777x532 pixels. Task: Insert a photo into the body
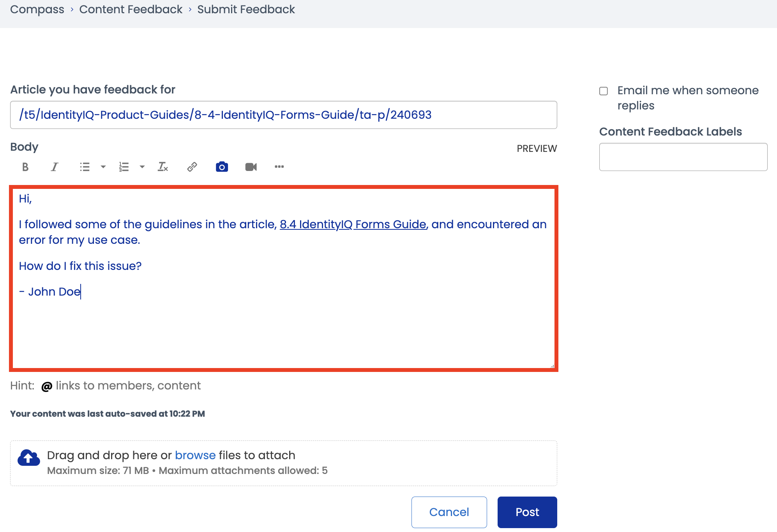[221, 167]
